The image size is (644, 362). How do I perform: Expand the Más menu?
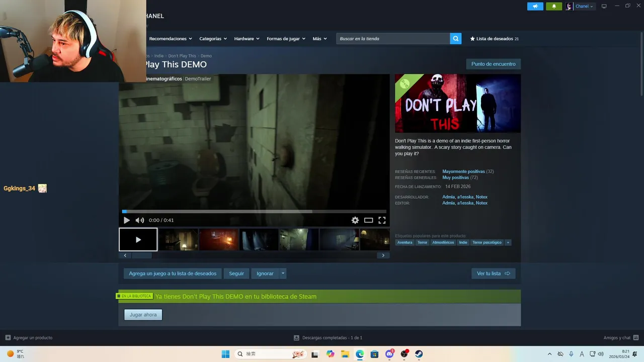[x=319, y=39]
